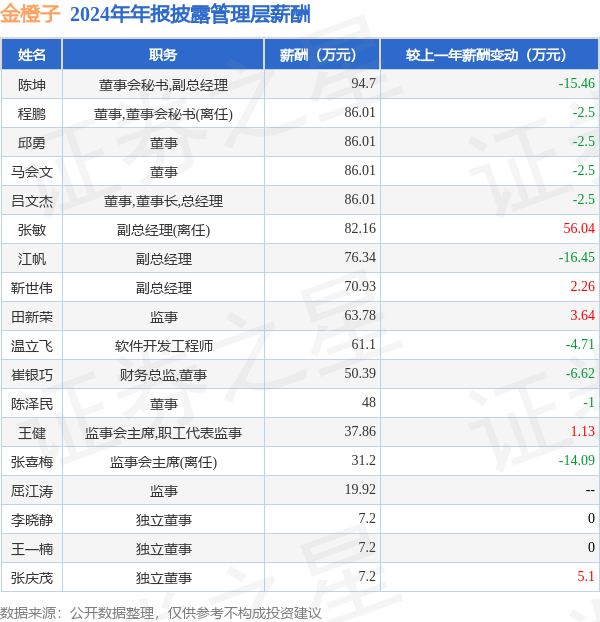Select the name 陈坤
Viewport: 600px width, 622px height.
point(32,85)
